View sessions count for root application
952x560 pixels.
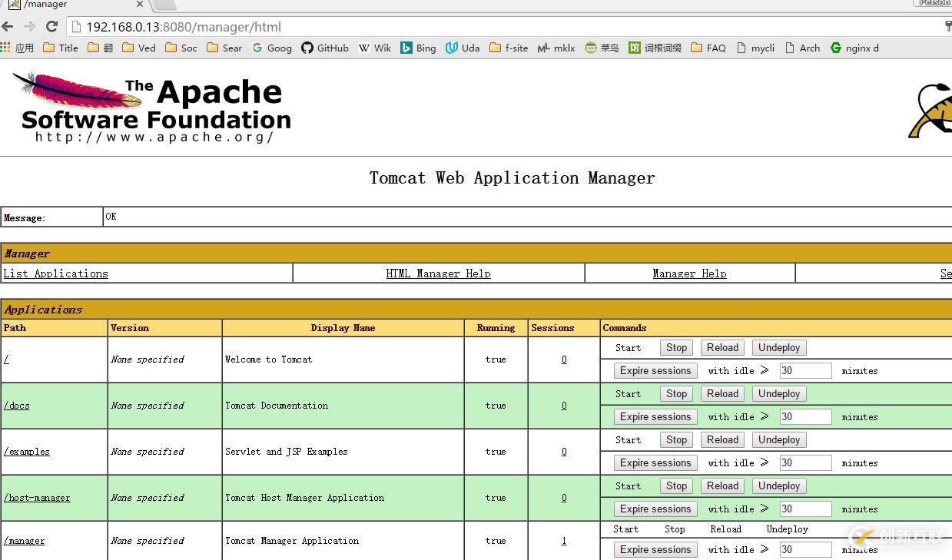click(564, 360)
